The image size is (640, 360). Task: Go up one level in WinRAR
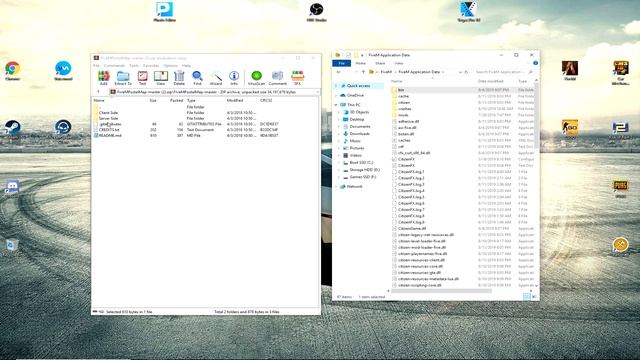[98, 92]
